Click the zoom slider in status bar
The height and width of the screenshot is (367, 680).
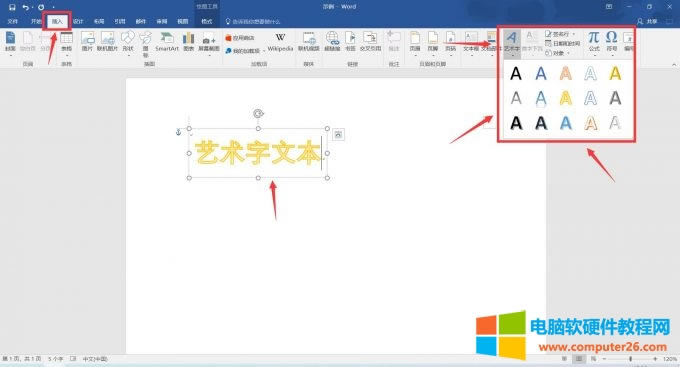pyautogui.click(x=630, y=359)
